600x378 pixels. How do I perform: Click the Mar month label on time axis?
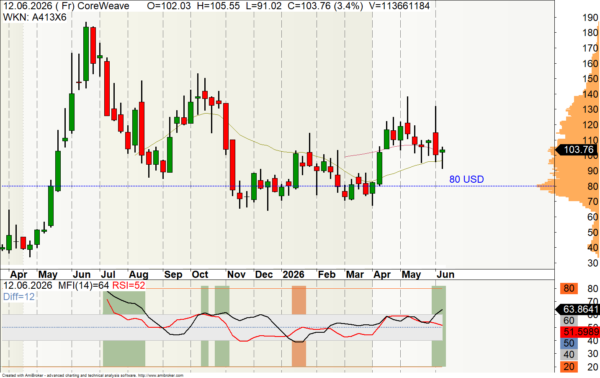click(355, 275)
